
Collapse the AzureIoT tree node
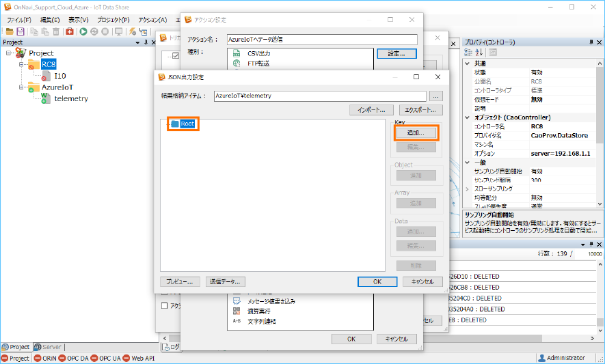21,87
